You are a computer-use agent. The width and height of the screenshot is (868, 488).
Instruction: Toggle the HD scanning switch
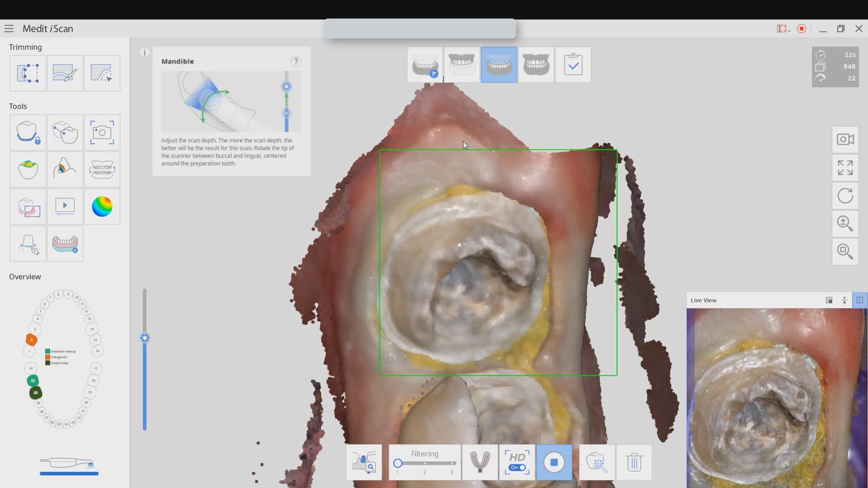click(x=517, y=467)
